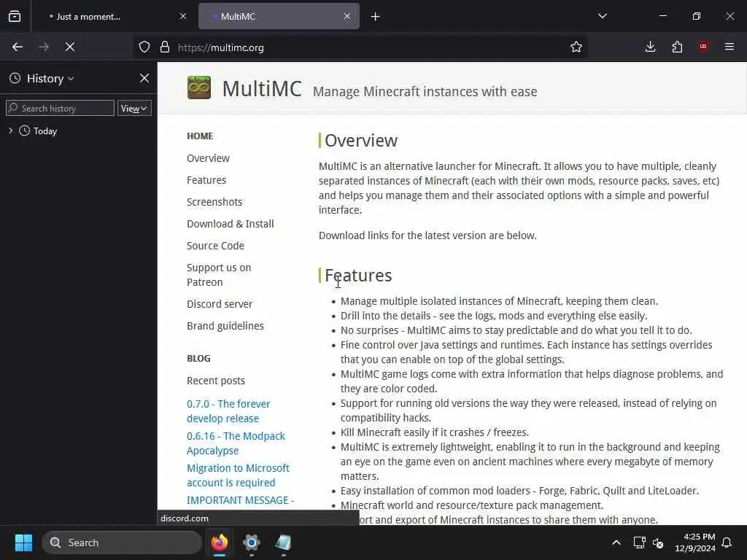Show hidden system tray icons
Viewport: 747px width, 560px height.
coord(616,542)
